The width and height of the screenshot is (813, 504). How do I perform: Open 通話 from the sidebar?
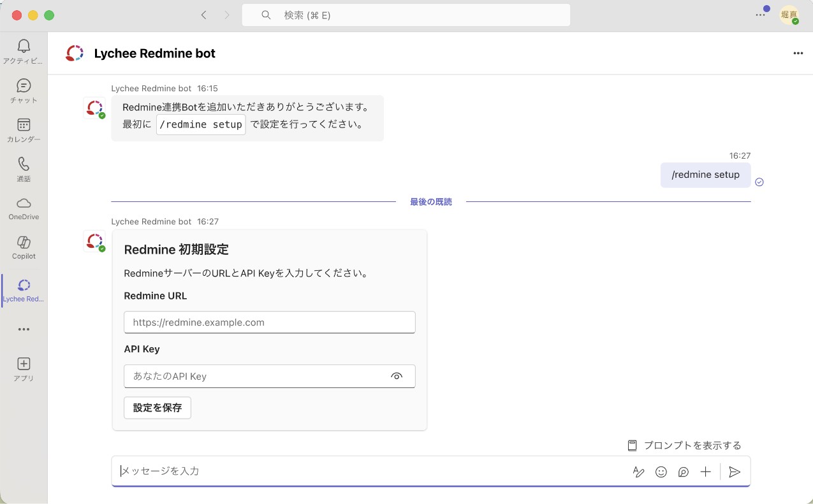(x=24, y=169)
